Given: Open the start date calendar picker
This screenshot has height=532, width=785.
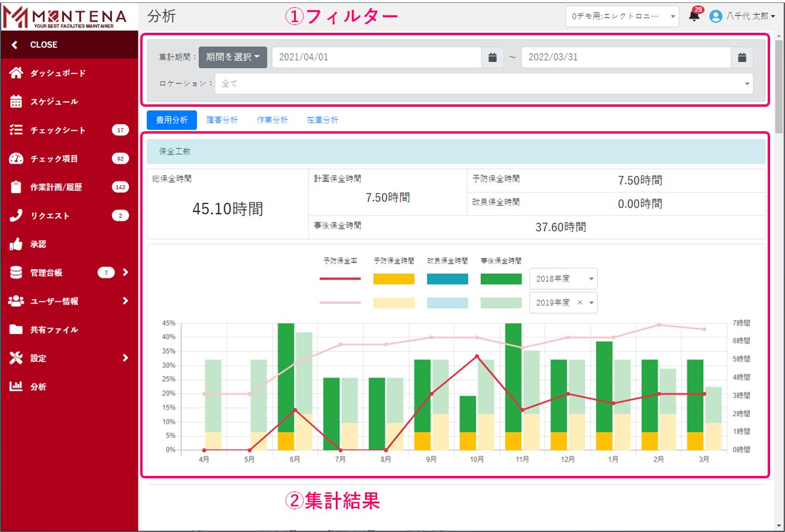Looking at the screenshot, I should [x=492, y=57].
